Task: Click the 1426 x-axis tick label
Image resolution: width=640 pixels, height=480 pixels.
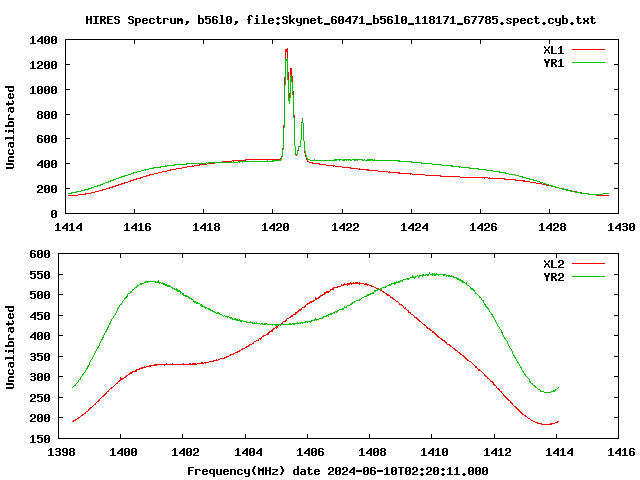Action: 483,227
